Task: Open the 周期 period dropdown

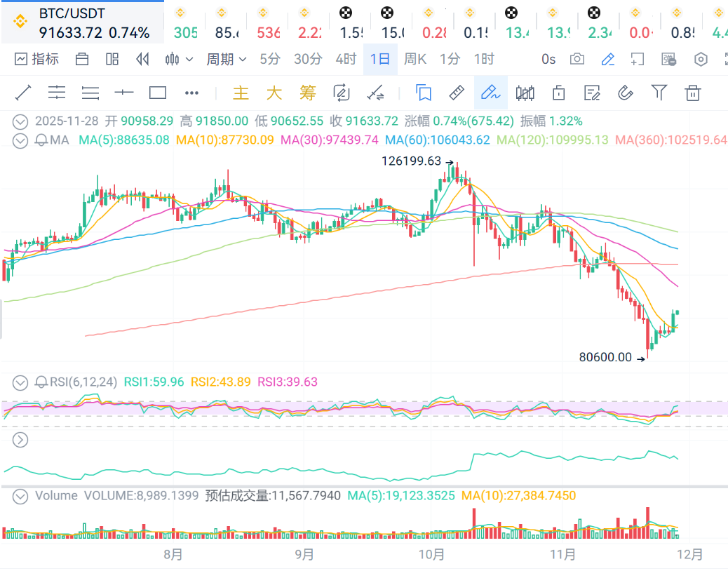Action: coord(226,60)
